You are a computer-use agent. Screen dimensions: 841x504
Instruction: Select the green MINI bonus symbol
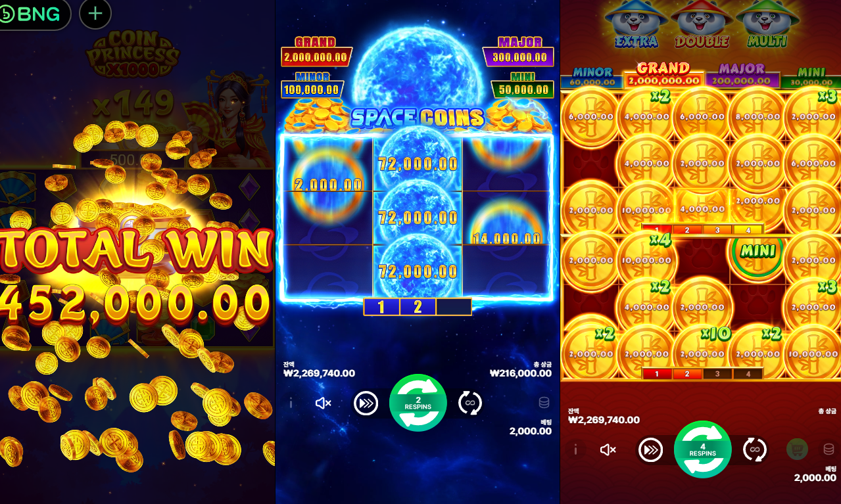pos(757,252)
